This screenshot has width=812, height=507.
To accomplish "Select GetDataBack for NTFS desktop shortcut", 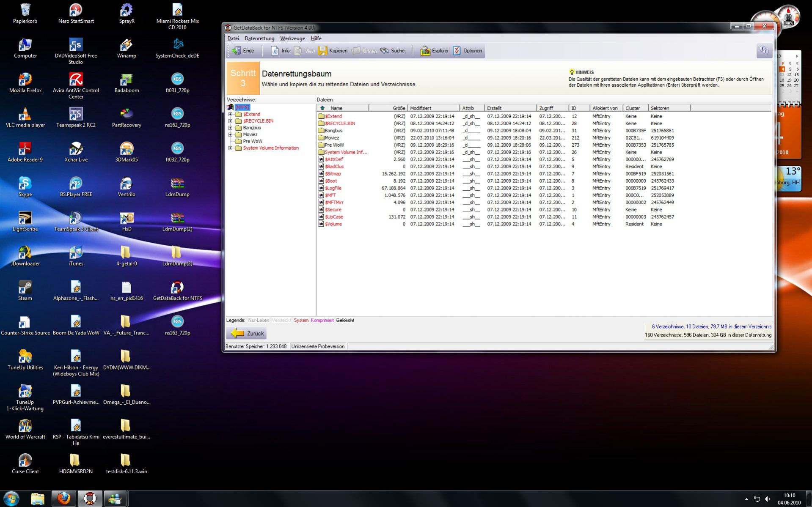I will pos(177,290).
